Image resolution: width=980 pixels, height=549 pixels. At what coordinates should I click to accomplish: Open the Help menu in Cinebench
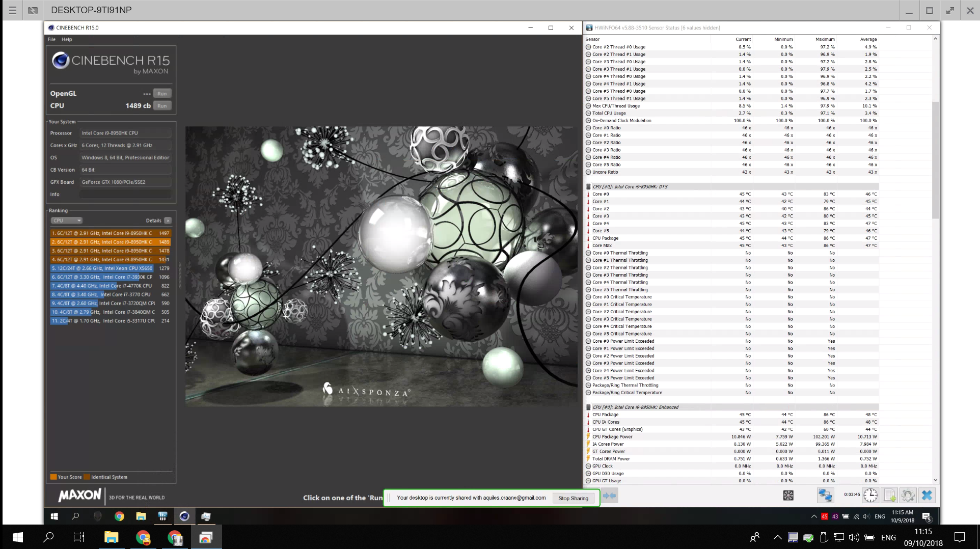67,39
